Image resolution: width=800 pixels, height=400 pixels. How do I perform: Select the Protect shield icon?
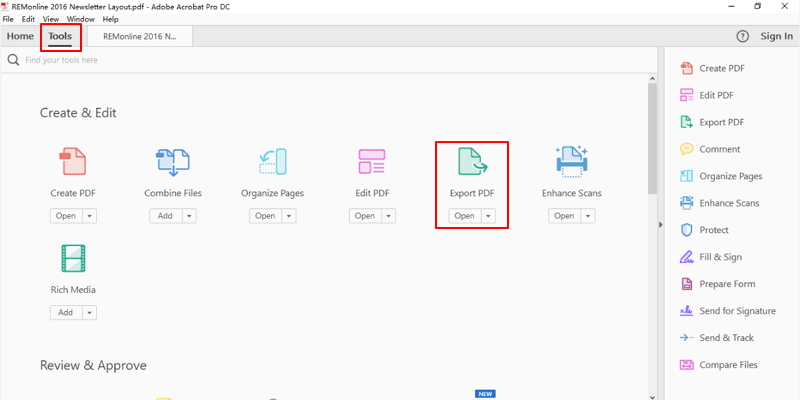687,230
